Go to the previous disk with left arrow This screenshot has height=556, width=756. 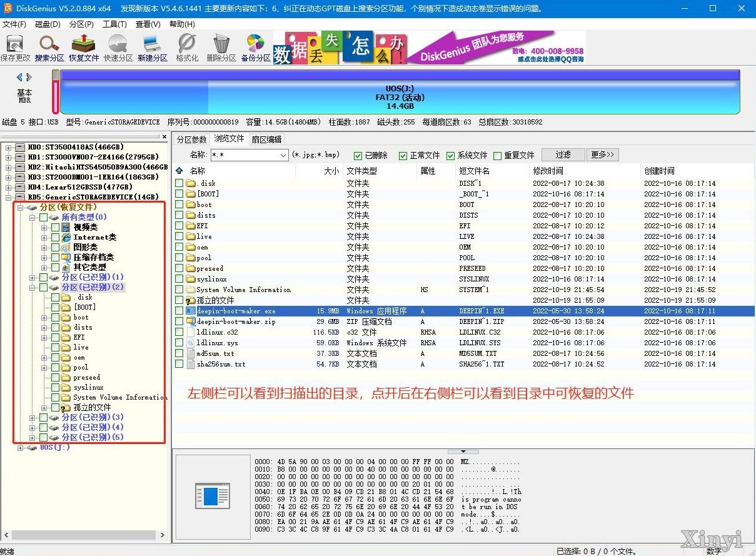[19, 78]
